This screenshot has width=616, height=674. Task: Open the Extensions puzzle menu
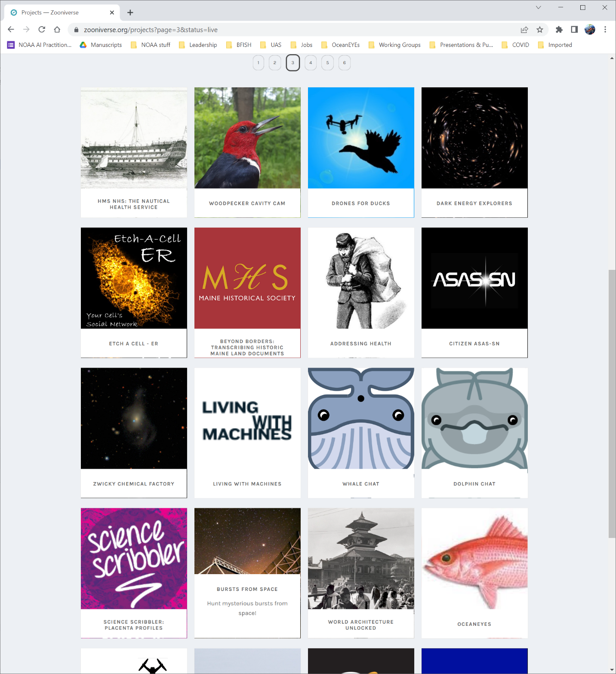point(559,30)
